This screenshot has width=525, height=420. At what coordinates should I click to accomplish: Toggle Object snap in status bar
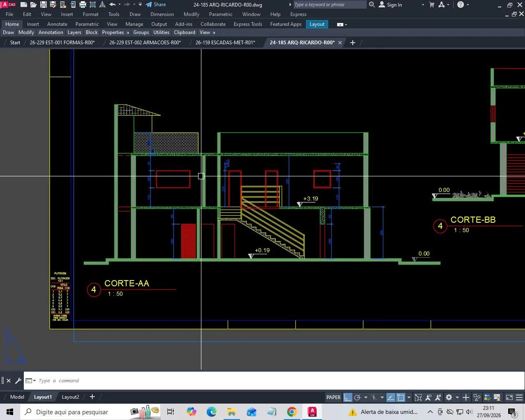click(x=401, y=397)
